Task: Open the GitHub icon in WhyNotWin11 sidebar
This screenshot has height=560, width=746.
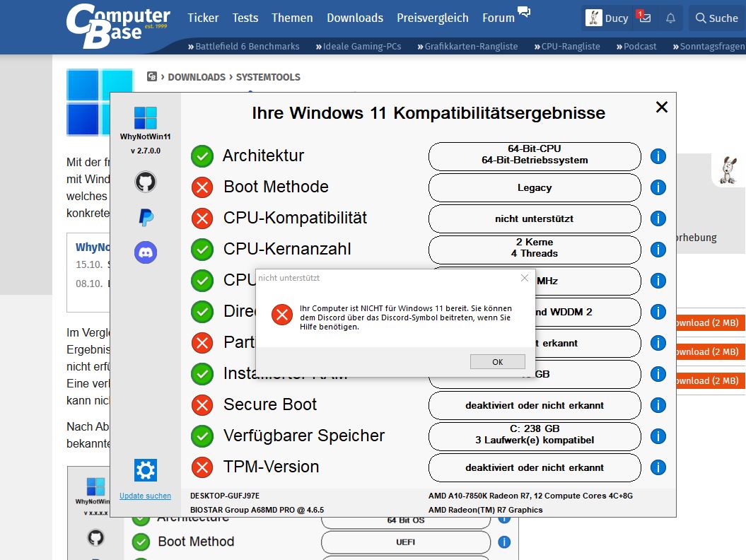Action: tap(146, 182)
